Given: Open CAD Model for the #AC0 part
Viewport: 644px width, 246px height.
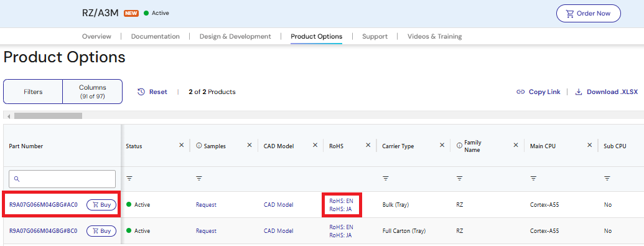Looking at the screenshot, I should [279, 204].
